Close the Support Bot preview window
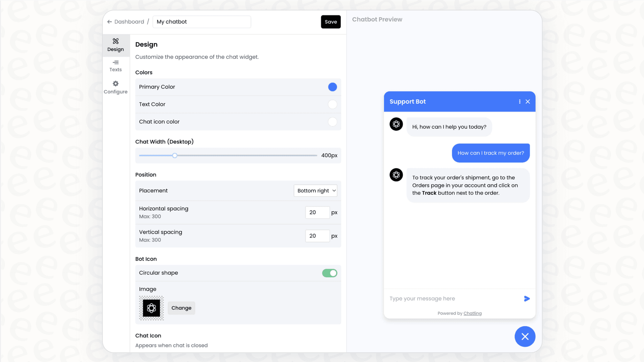 point(528,102)
